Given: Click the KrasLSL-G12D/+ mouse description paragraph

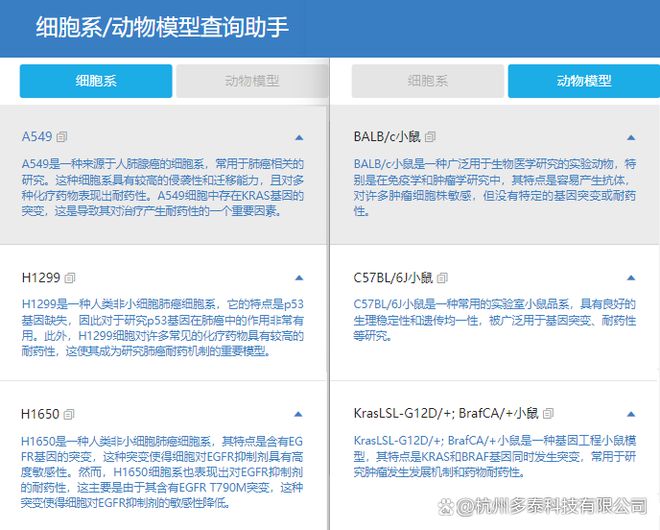Looking at the screenshot, I should pos(495,456).
